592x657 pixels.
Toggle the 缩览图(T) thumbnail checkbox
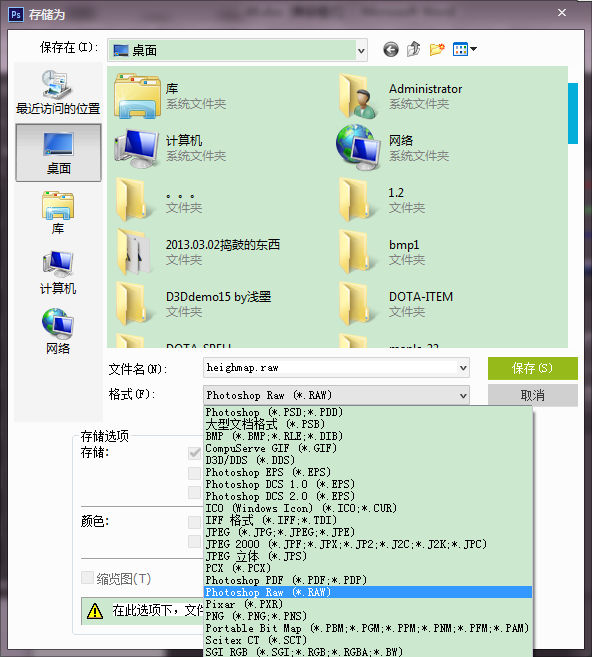point(87,578)
